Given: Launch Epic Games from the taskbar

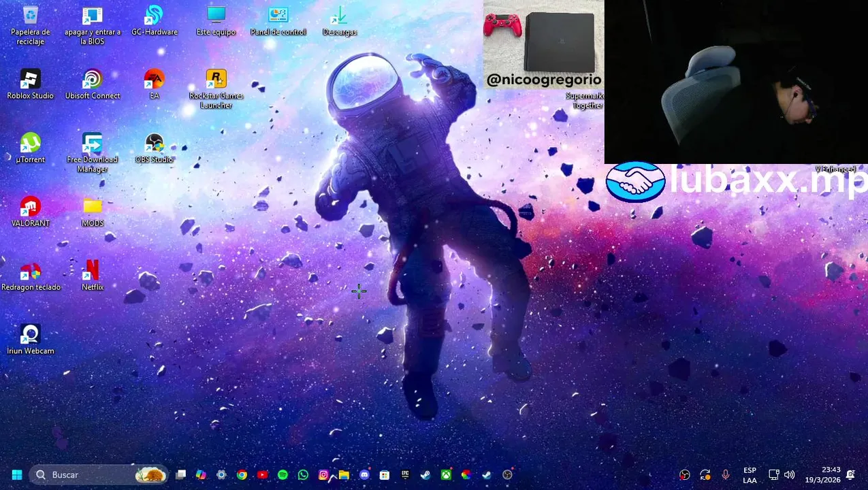Looking at the screenshot, I should coord(405,475).
